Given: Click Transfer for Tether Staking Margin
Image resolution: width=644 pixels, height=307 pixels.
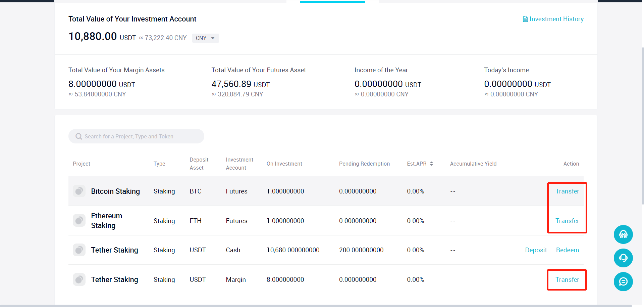Looking at the screenshot, I should (567, 279).
